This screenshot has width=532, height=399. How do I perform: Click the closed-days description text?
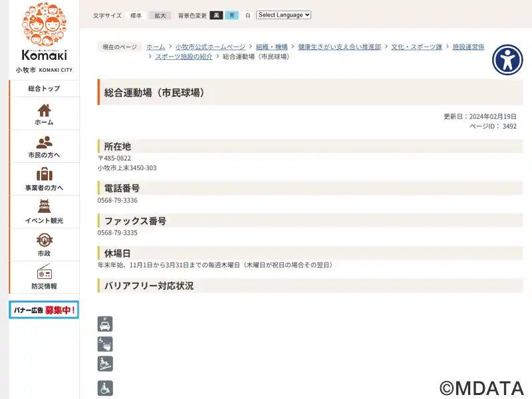(x=215, y=265)
